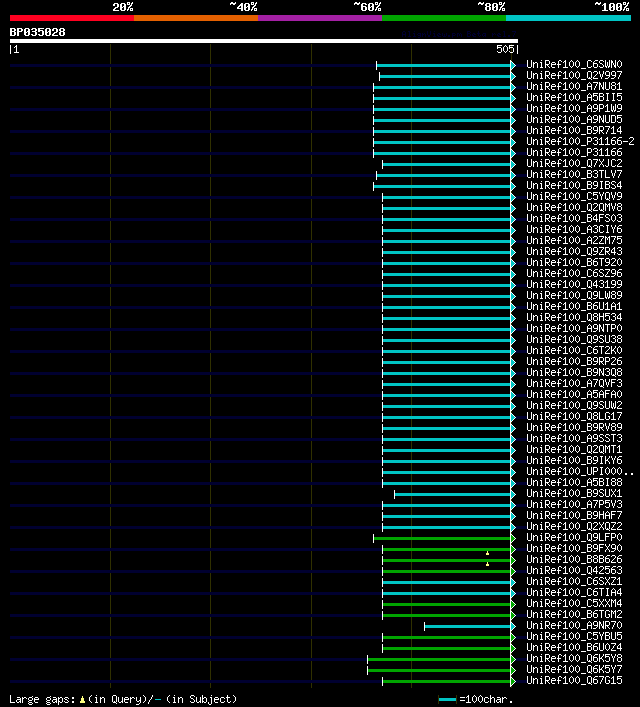Viewport: 640px width, 707px height.
Task: Click the arrowhead ending the UniRef100_Q9LFP0 bar
Action: [513, 538]
